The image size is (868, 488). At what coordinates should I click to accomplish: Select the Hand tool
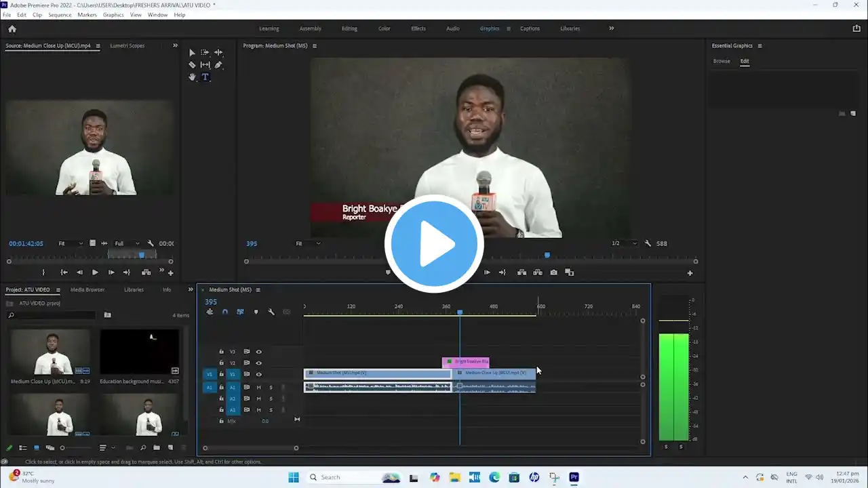coord(192,77)
